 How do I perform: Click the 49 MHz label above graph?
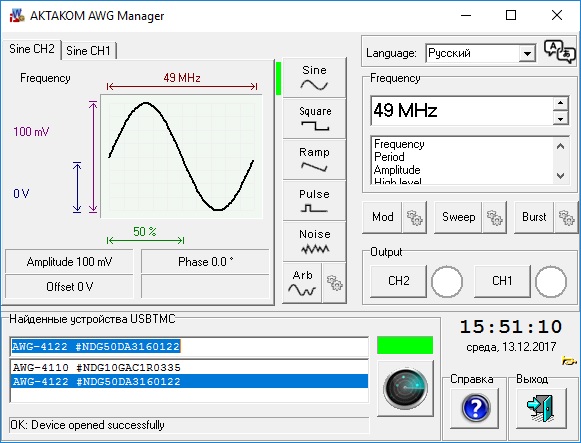[182, 78]
